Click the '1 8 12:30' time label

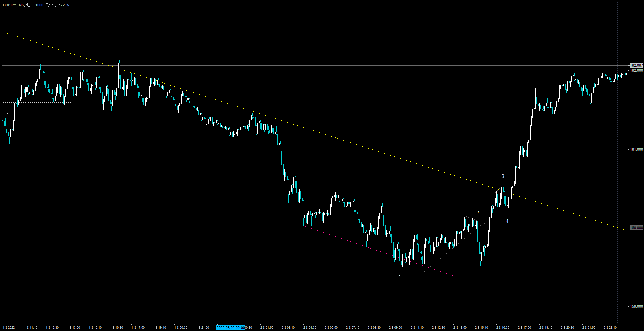point(52,328)
